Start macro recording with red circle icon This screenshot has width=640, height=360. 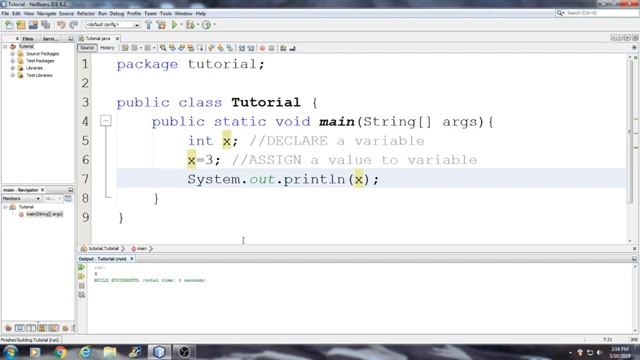(x=262, y=48)
